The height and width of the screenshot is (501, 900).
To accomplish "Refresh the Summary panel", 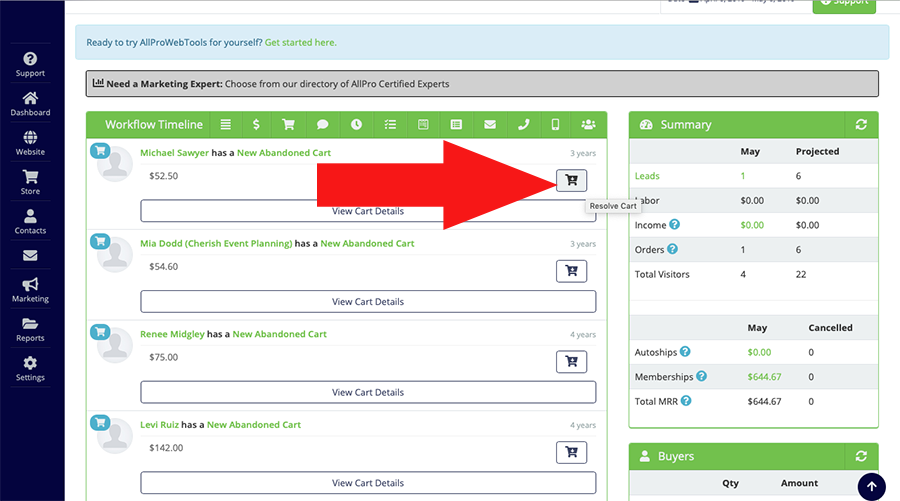I will point(860,125).
